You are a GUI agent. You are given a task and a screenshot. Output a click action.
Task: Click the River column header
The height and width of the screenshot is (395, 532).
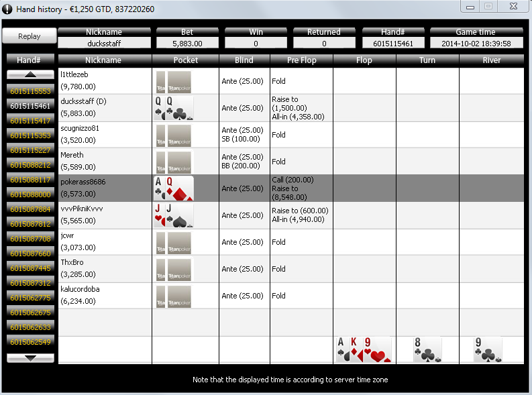pyautogui.click(x=492, y=60)
